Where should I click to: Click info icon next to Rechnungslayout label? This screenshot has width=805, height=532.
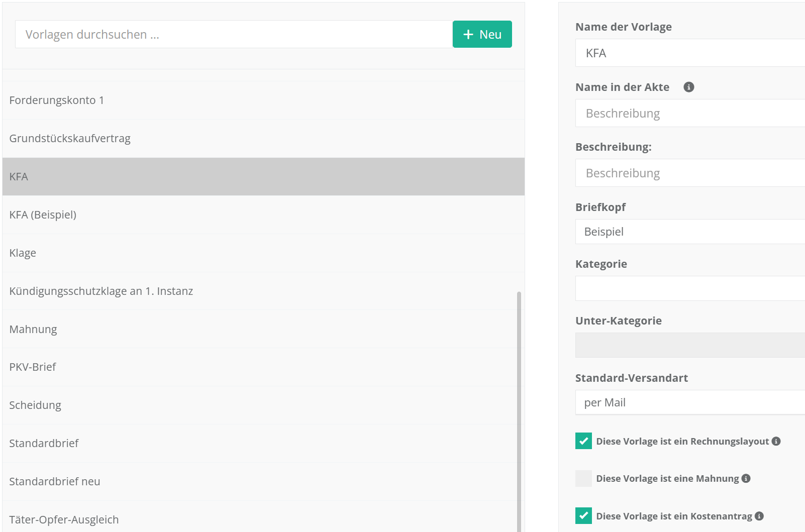tap(776, 441)
